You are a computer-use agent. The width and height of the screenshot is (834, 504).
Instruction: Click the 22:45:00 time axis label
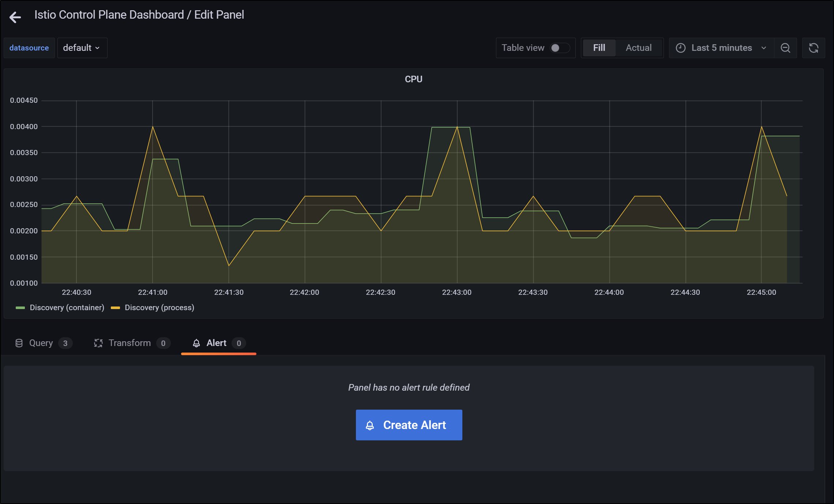(x=761, y=292)
